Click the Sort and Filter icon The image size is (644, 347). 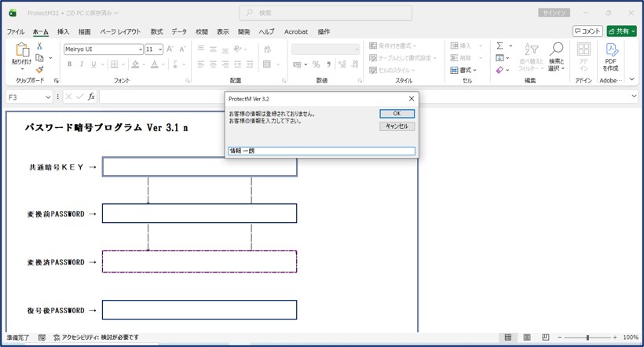[x=532, y=49]
